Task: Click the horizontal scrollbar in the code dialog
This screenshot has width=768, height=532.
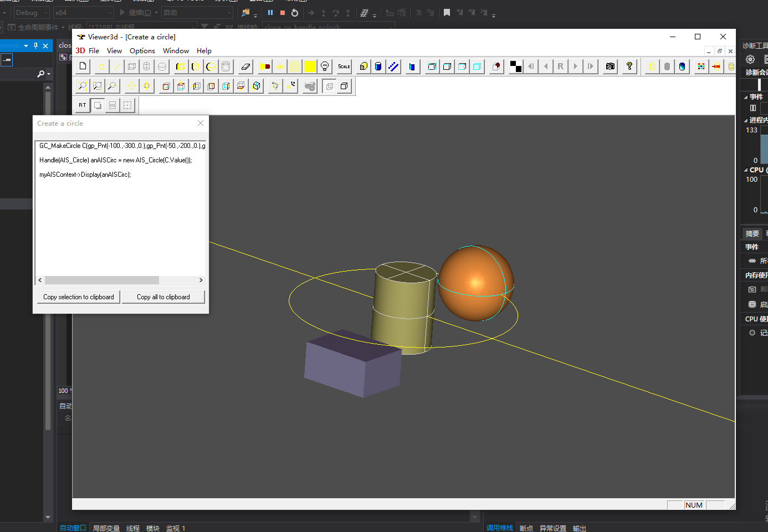Action: click(102, 280)
